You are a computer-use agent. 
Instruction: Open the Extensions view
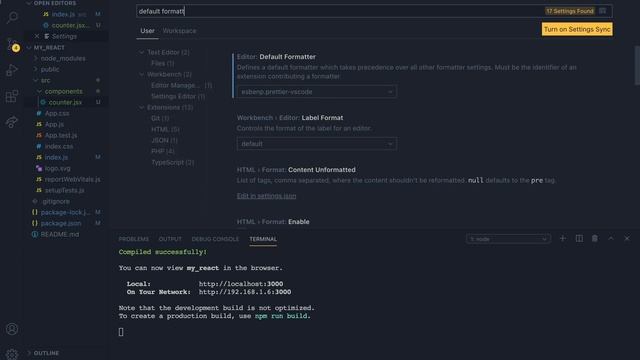[x=12, y=96]
